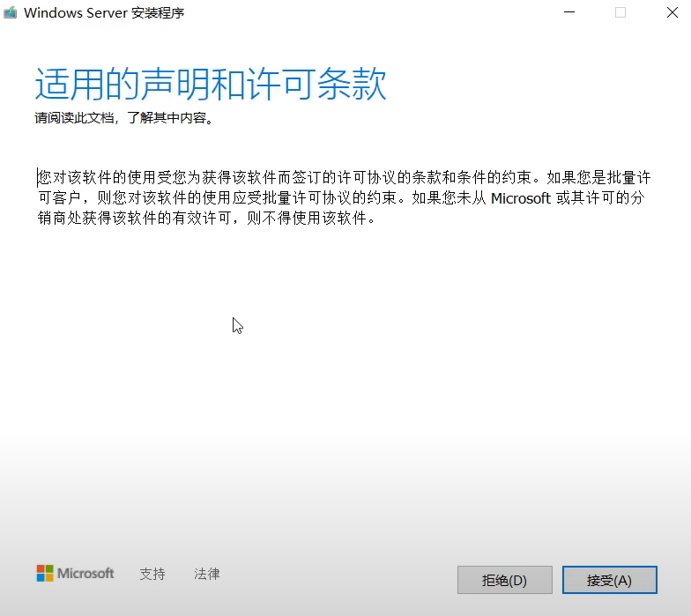Minimize the Windows Server setup window
The image size is (691, 616).
(x=568, y=13)
